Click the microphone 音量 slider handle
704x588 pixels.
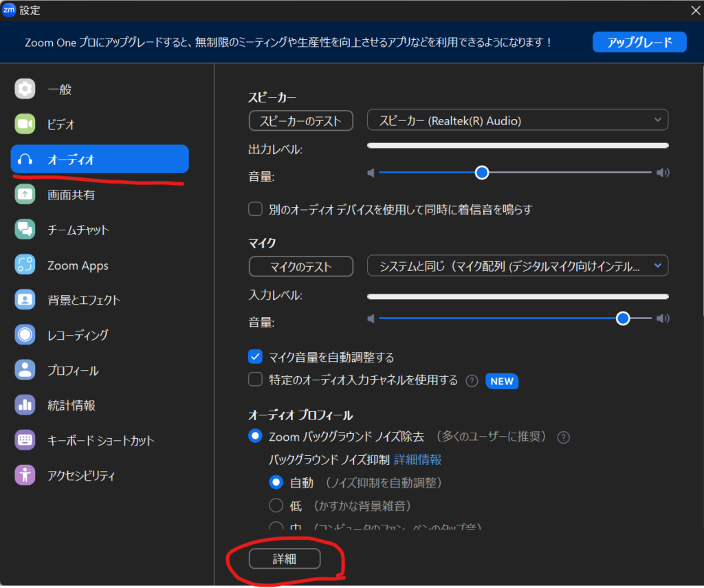[623, 318]
